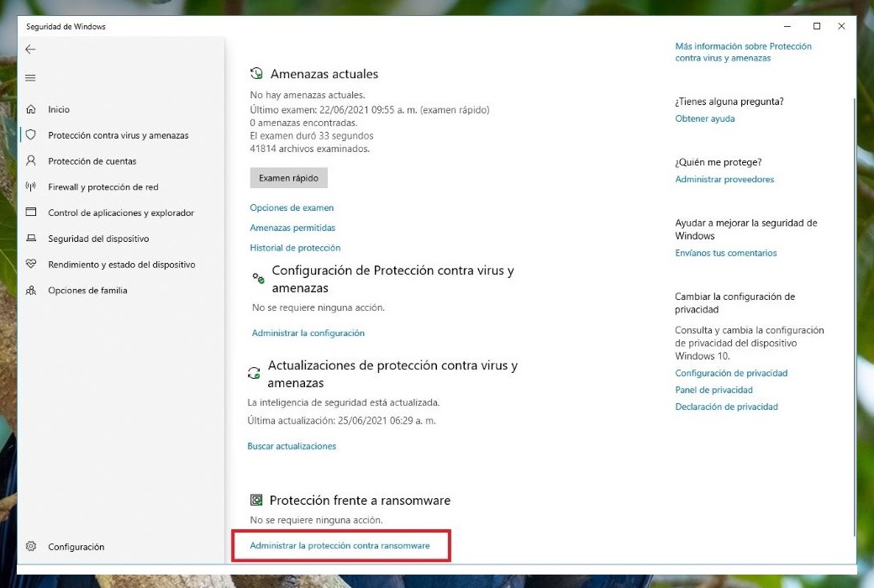Select Seguridad del dispositivo in the sidebar
Screen dimensions: 874x588
[x=30, y=239]
